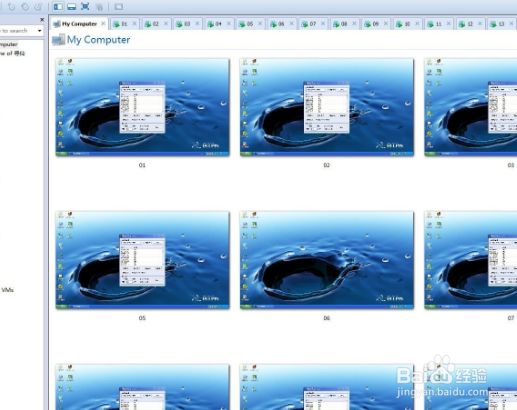
Task: Click the 02 label under thumbnail
Action: pyautogui.click(x=327, y=165)
